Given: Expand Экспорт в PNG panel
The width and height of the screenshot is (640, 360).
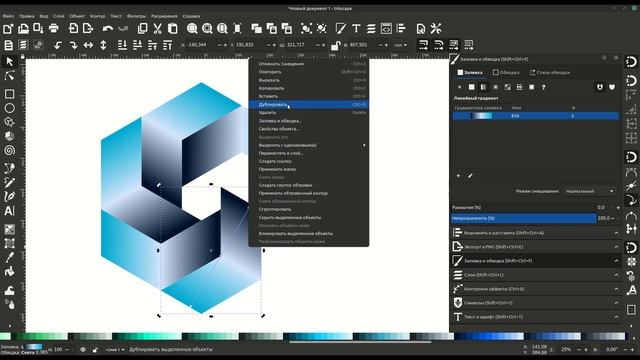Looking at the screenshot, I should 536,247.
